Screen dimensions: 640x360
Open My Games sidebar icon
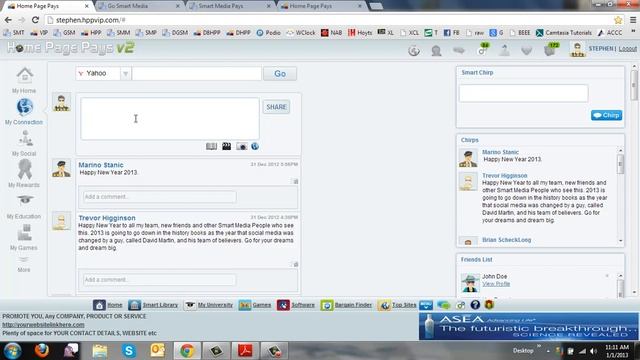point(24,233)
